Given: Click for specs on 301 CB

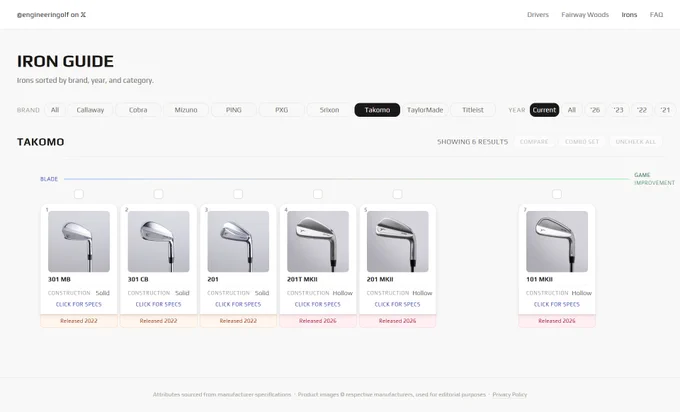Looking at the screenshot, I should click(x=158, y=304).
